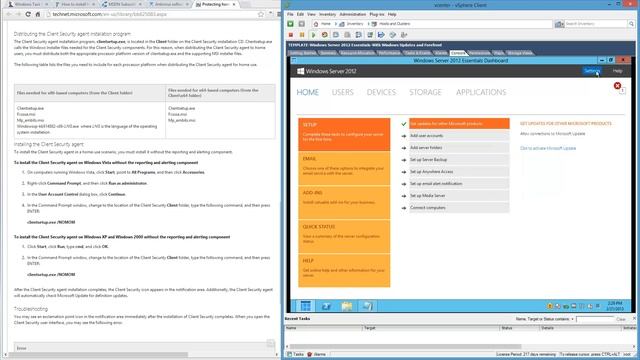Power off the VM with red stop icon
Screen dimensions: 640x360
291,35
